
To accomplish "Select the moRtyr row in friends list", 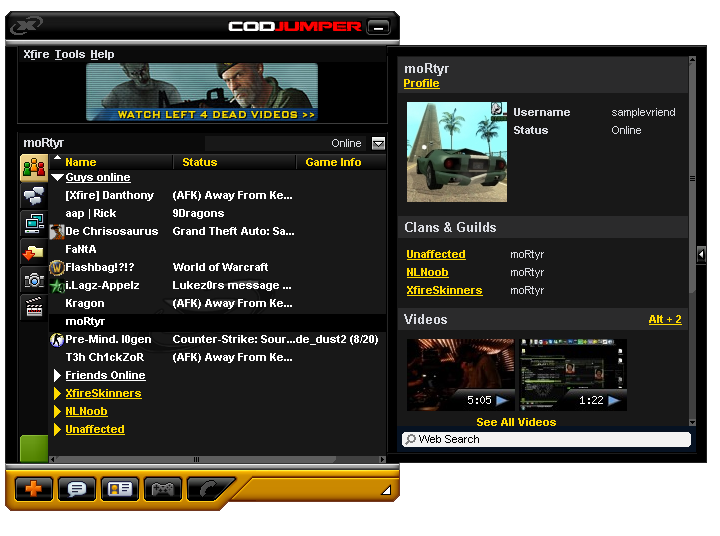I will click(x=217, y=322).
